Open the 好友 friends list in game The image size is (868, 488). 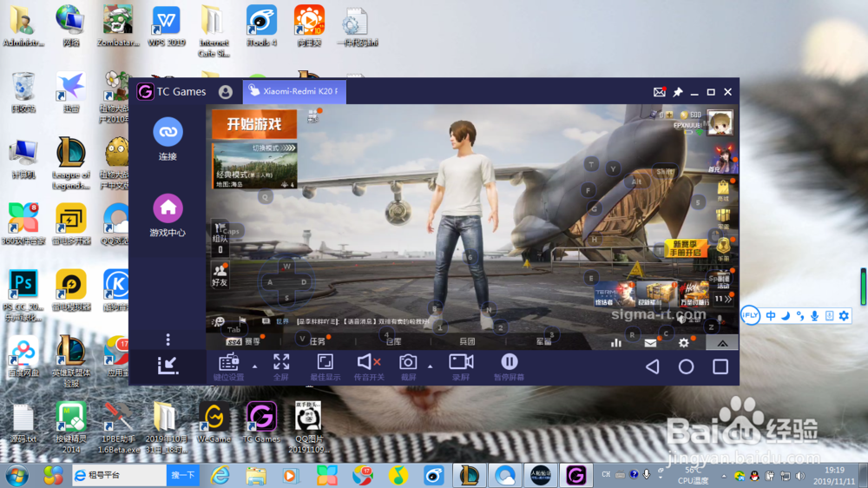coord(220,275)
